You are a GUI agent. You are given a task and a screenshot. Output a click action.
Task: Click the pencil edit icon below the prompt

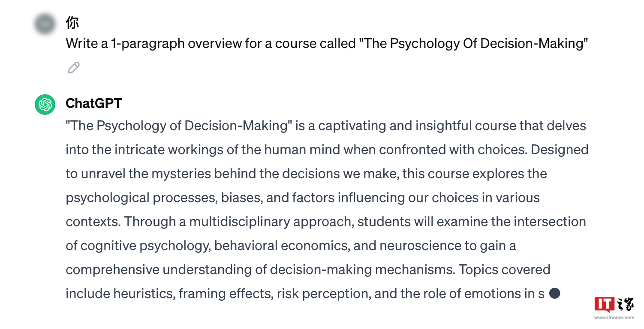point(74,68)
